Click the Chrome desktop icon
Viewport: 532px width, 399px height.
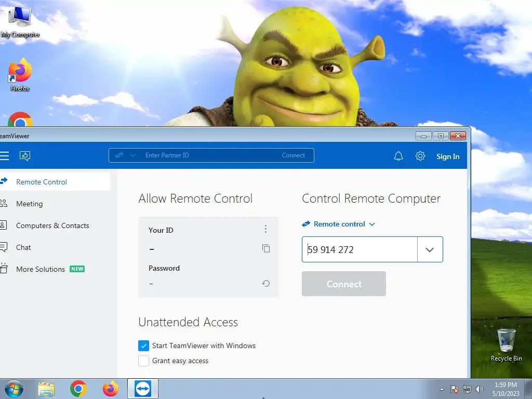20,119
